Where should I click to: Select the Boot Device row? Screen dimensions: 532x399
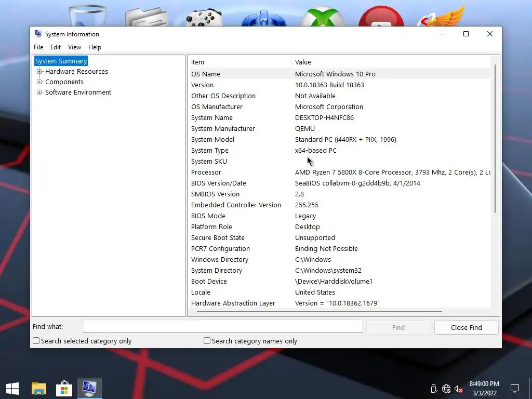tap(340, 281)
